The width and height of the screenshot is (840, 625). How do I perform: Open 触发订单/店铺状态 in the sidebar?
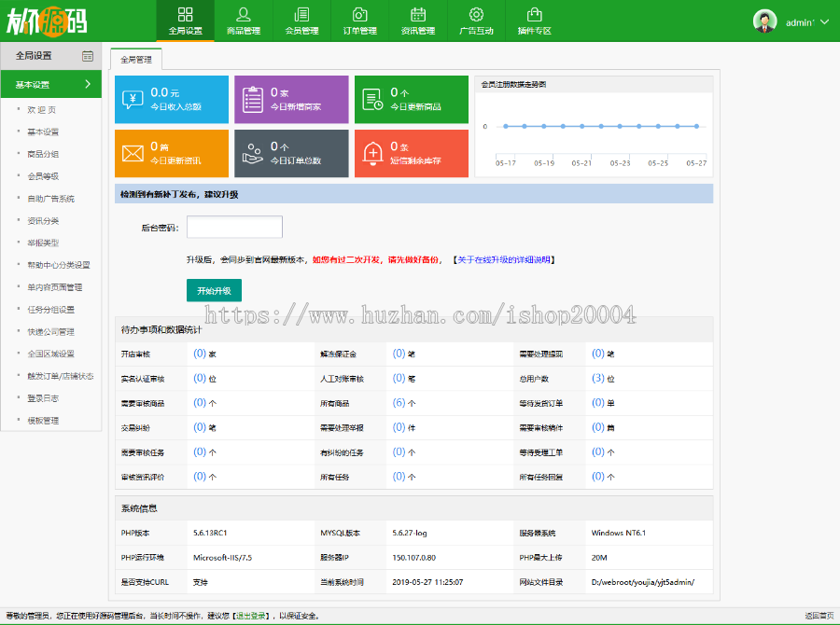click(61, 376)
